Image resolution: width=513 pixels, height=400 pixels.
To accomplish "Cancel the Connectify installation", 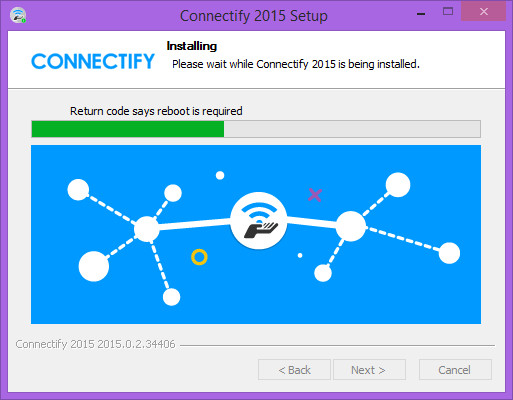I will pyautogui.click(x=455, y=370).
